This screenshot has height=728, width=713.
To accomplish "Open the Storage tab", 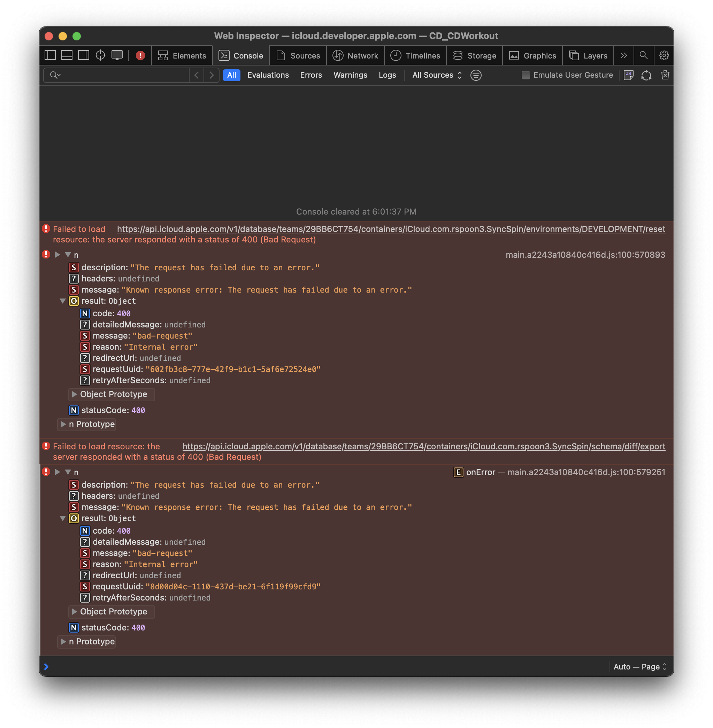I will [x=474, y=56].
